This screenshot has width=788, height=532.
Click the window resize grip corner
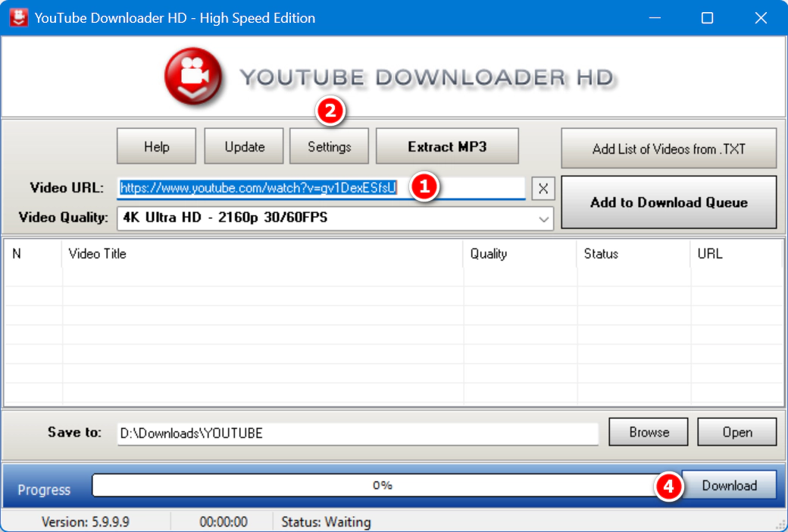780,524
